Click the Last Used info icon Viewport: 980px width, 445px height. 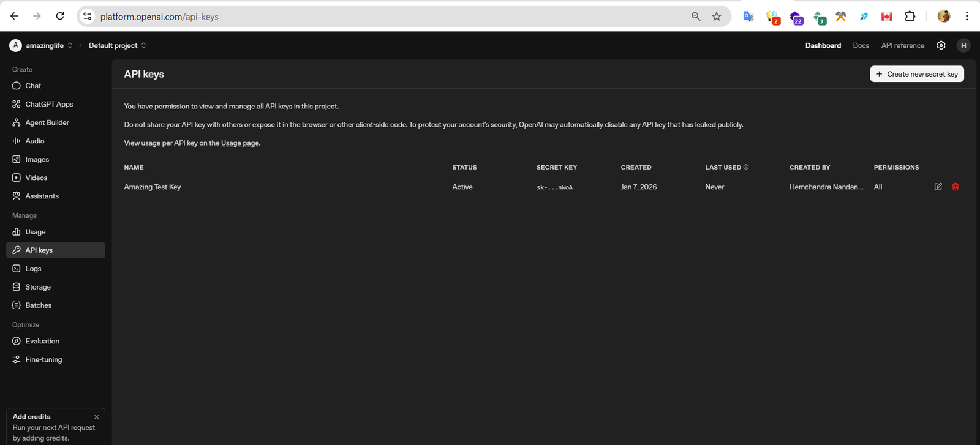click(x=745, y=167)
